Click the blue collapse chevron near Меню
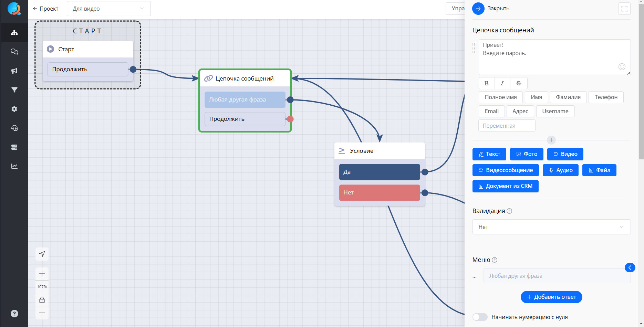This screenshot has height=327, width=644. (630, 267)
